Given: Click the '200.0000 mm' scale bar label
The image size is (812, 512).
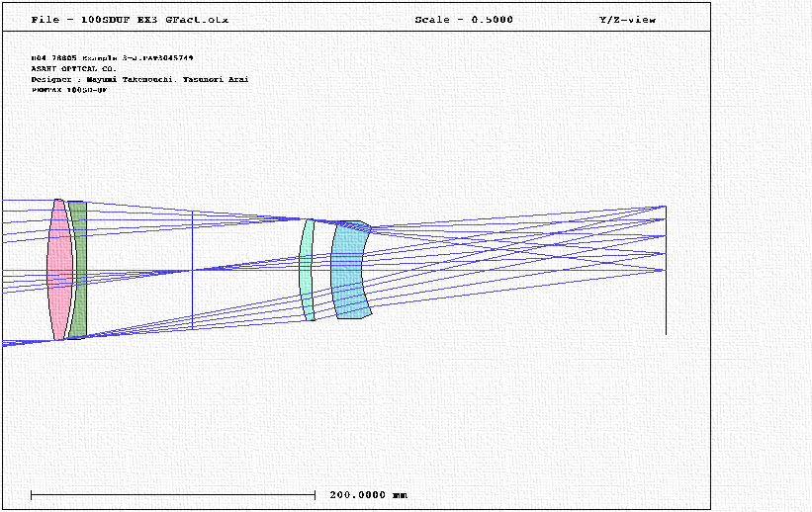Looking at the screenshot, I should 368,495.
